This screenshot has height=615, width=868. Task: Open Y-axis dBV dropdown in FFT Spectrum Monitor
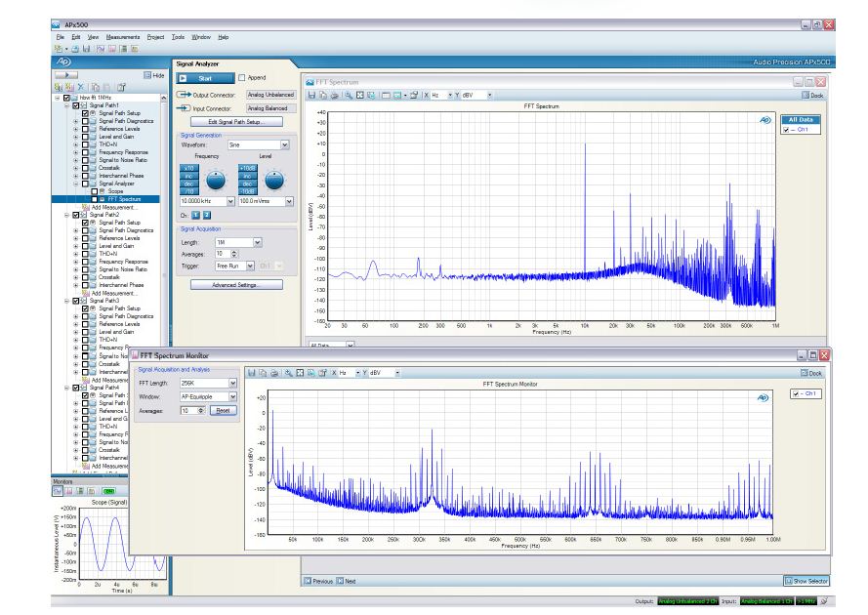click(x=397, y=373)
